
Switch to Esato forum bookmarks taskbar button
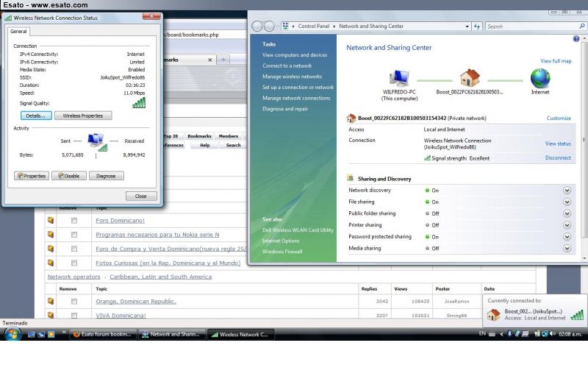102,334
